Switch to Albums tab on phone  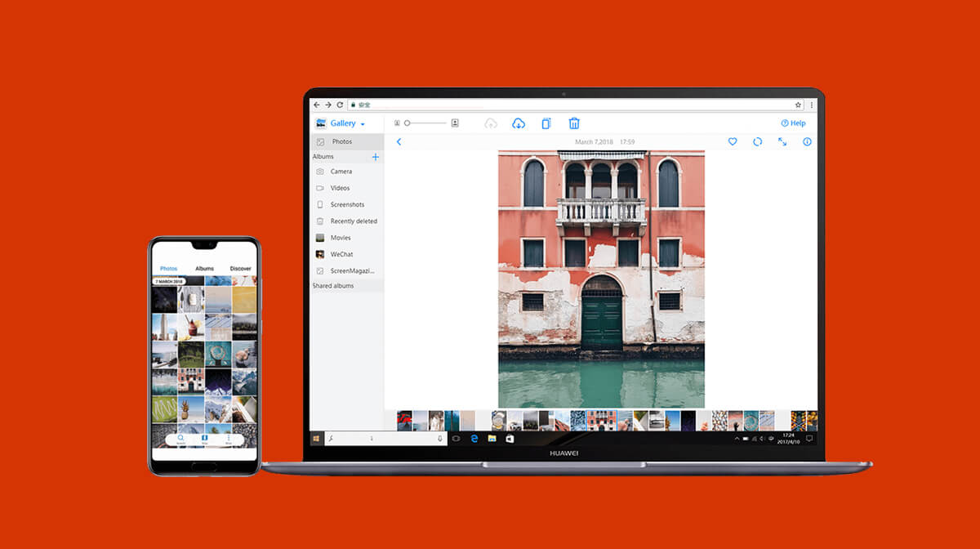204,269
